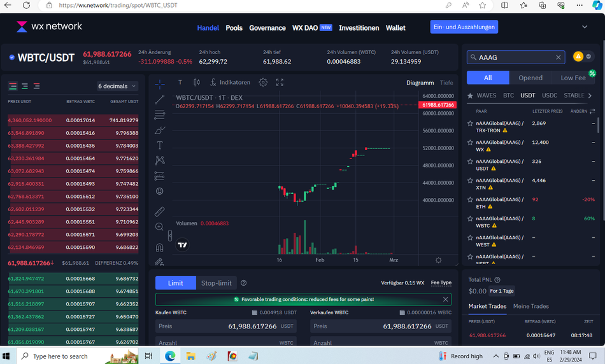
Task: Change the candlestick chart style
Action: click(197, 82)
